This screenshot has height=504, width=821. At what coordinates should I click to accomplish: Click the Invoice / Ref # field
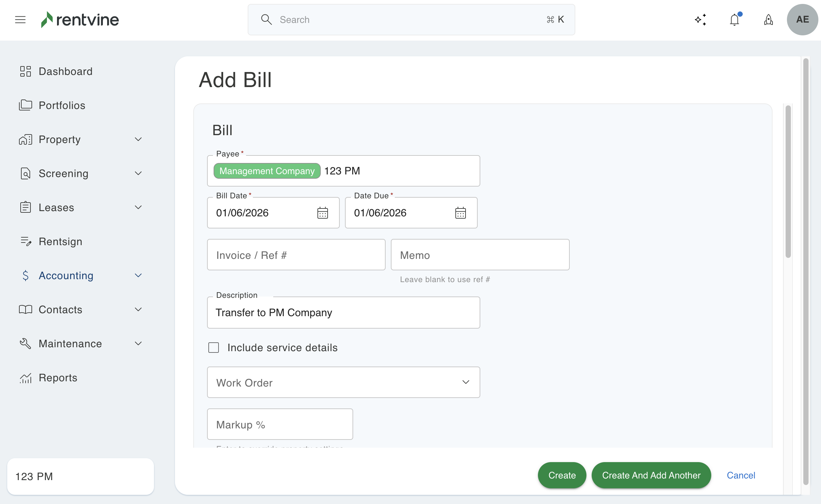coord(296,255)
